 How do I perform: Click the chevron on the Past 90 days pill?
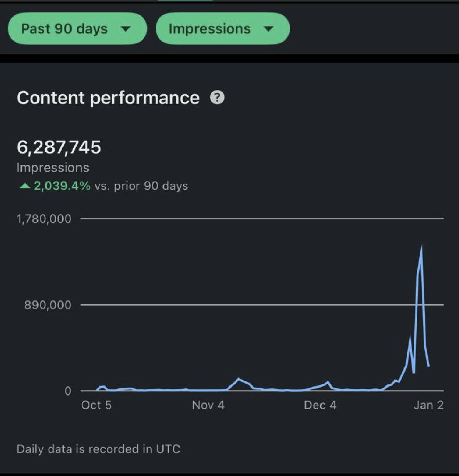(x=126, y=29)
